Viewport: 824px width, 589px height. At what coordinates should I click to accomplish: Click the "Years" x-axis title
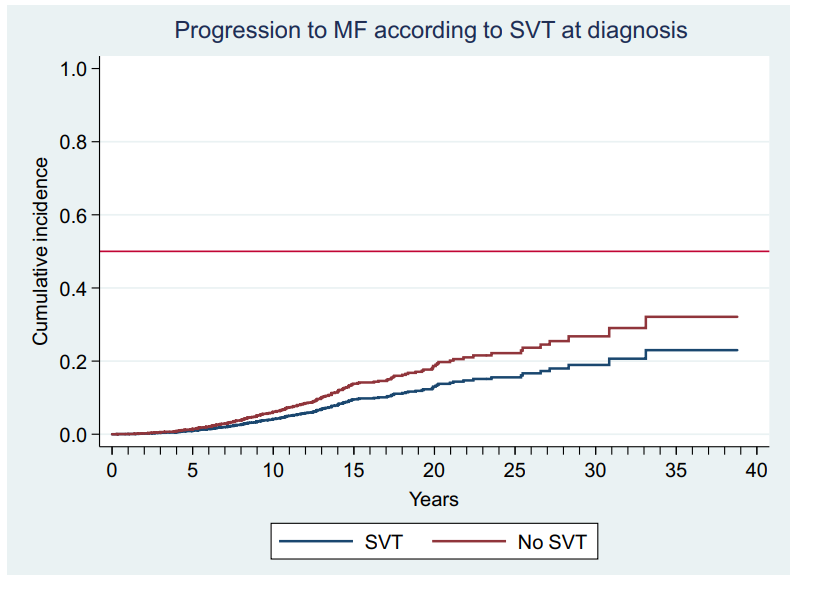click(x=434, y=498)
